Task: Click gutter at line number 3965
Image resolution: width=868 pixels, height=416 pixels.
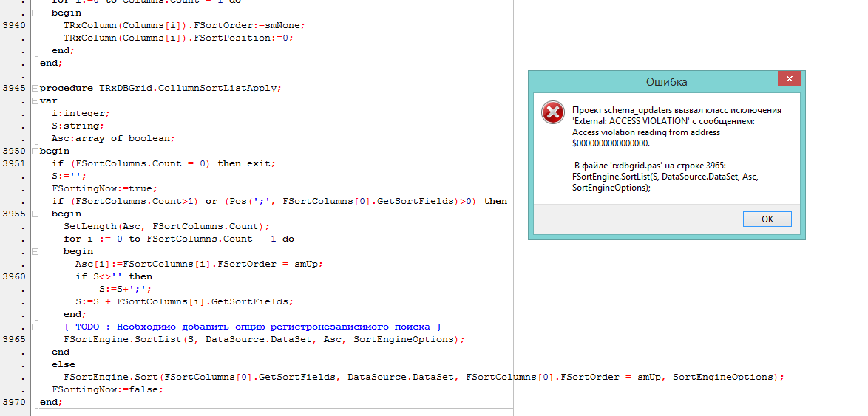Action: 15,339
